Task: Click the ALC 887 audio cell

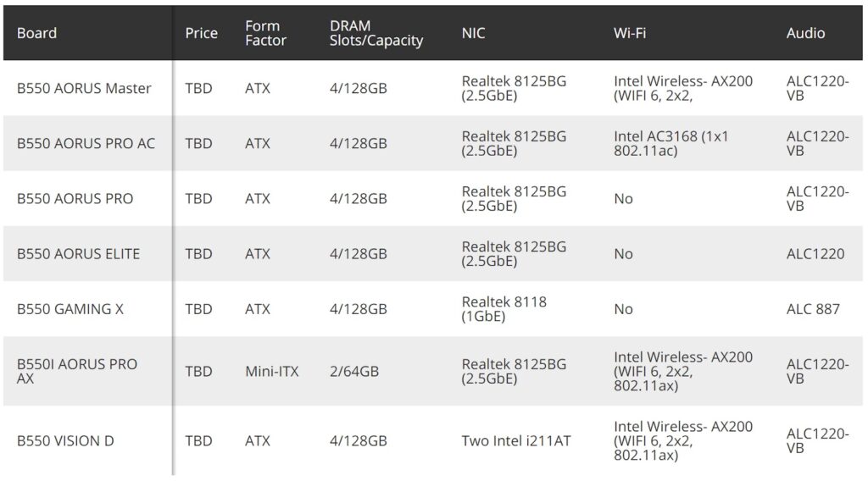Action: (813, 309)
